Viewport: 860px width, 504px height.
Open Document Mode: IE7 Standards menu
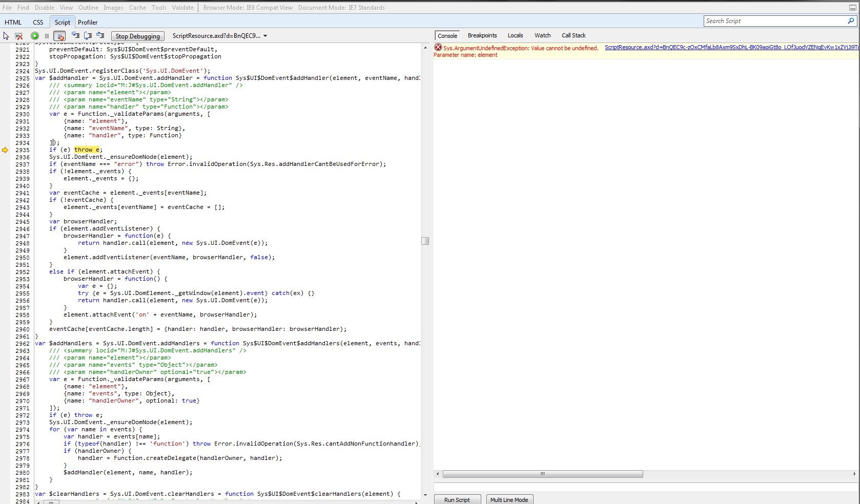coord(341,8)
